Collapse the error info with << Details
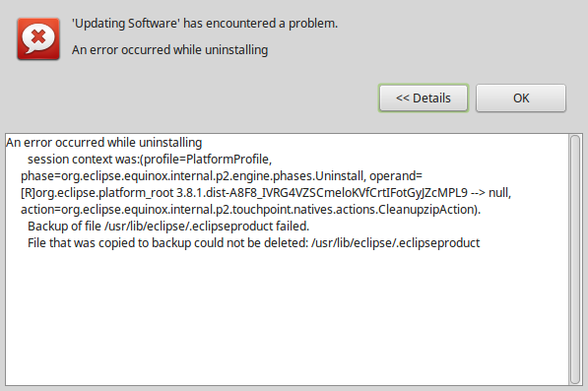 click(x=424, y=98)
